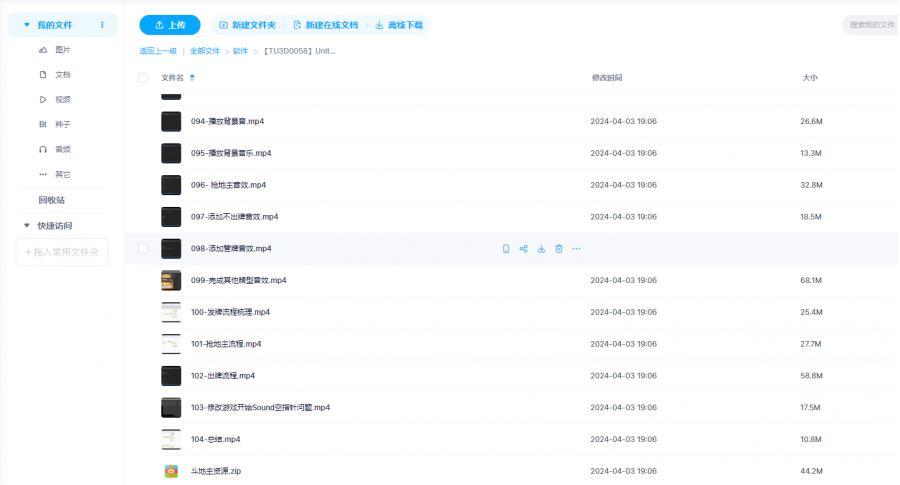Share file 098 using the share icon
Image resolution: width=900 pixels, height=485 pixels.
tap(523, 249)
